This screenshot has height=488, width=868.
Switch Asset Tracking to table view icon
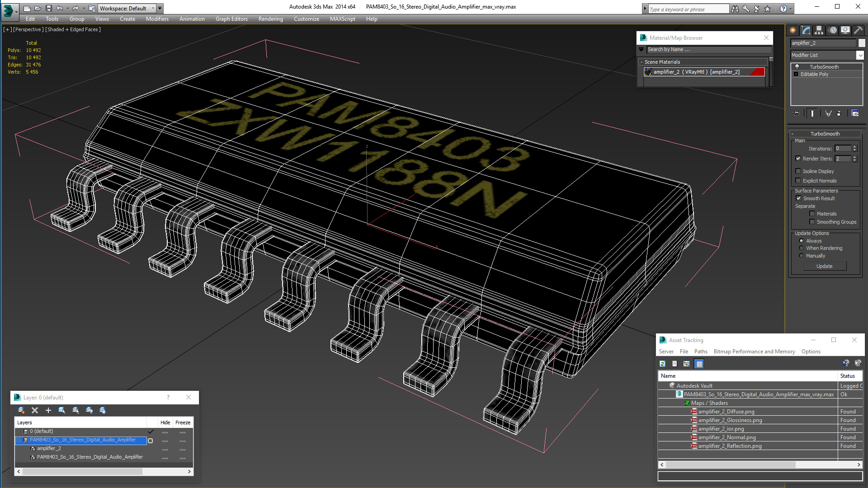(x=699, y=364)
